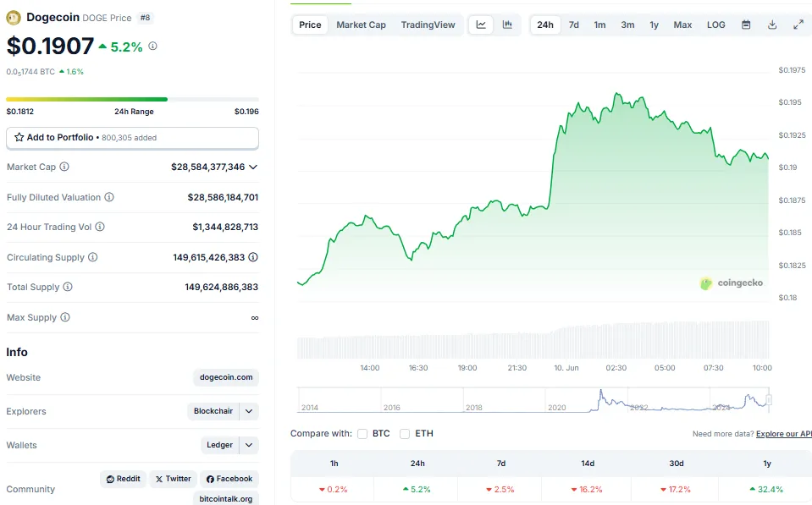Image resolution: width=812 pixels, height=505 pixels.
Task: Expand Market Cap details chevron
Action: [253, 167]
